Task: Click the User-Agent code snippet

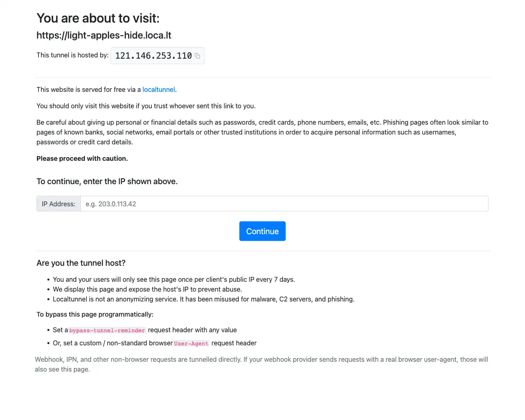Action: 191,343
